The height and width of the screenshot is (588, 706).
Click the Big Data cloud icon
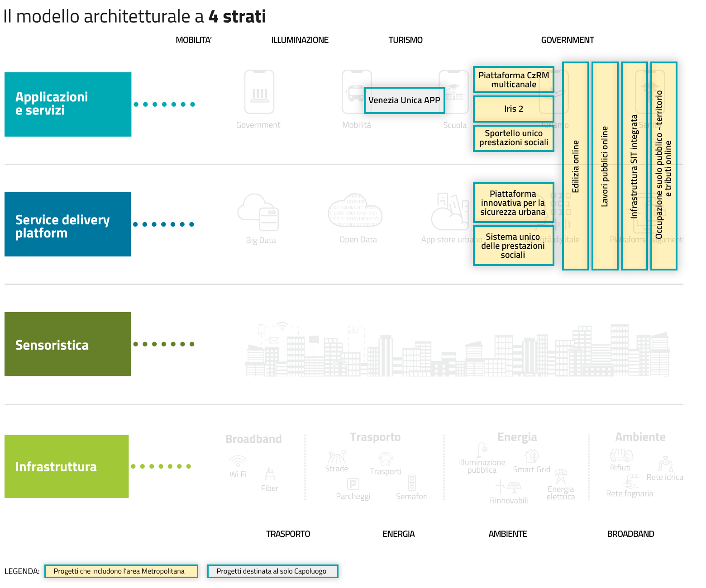258,213
